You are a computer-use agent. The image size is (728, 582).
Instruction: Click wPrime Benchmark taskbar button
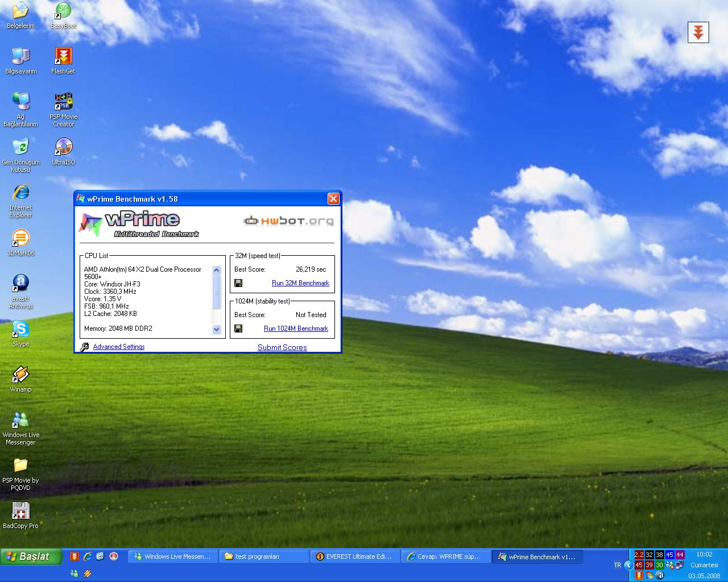pos(537,556)
